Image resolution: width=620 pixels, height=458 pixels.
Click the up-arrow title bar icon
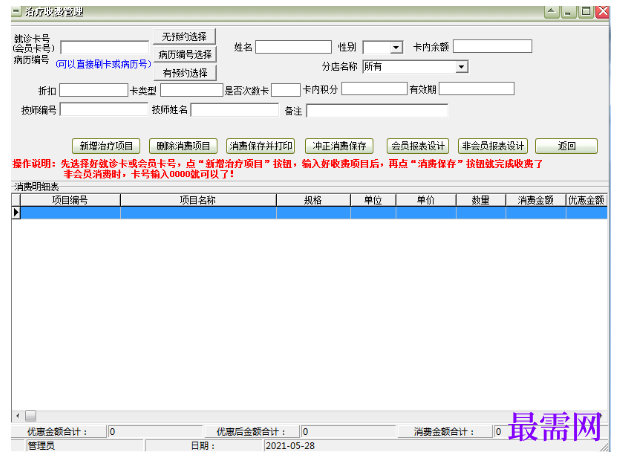point(552,11)
